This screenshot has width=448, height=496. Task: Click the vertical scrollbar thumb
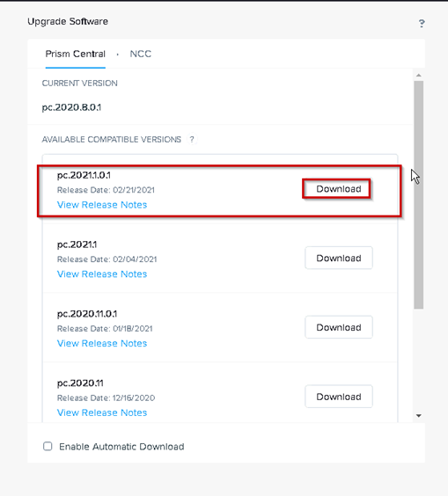pos(419,195)
